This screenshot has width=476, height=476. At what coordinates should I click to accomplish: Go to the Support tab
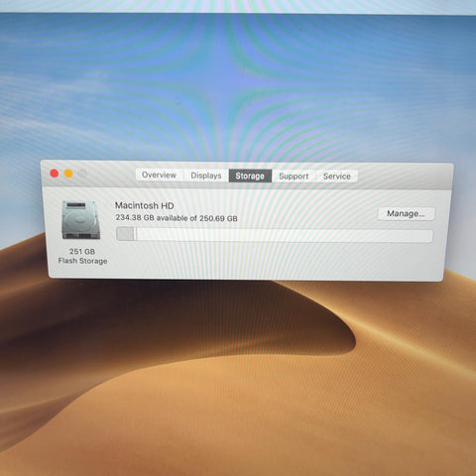[294, 177]
